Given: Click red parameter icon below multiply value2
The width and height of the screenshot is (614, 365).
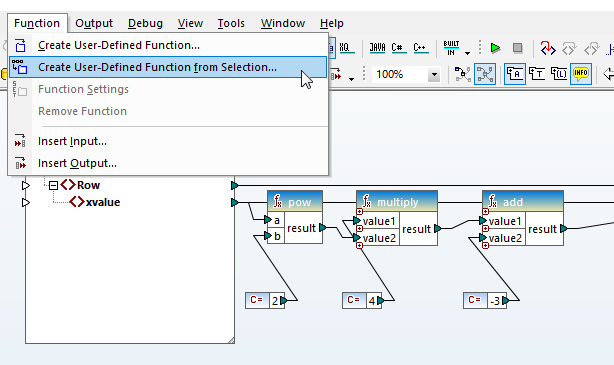Looking at the screenshot, I should (359, 246).
